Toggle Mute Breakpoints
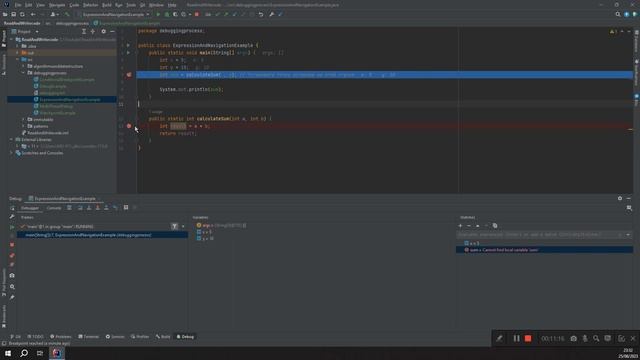This screenshot has height=360, width=640. [12, 265]
